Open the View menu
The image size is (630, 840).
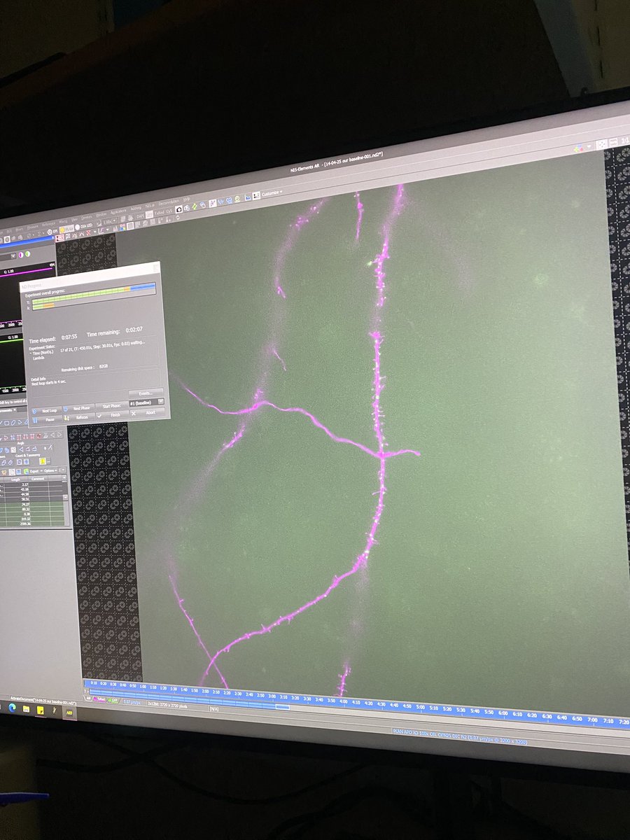74,218
